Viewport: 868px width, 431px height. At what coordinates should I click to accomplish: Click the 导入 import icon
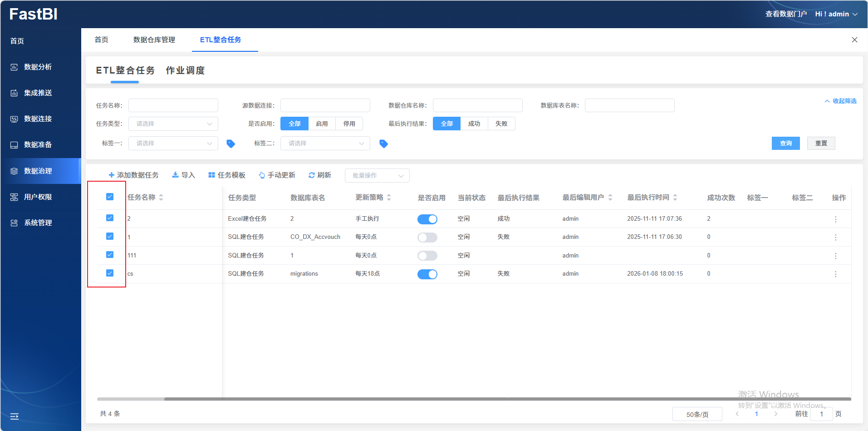[175, 175]
